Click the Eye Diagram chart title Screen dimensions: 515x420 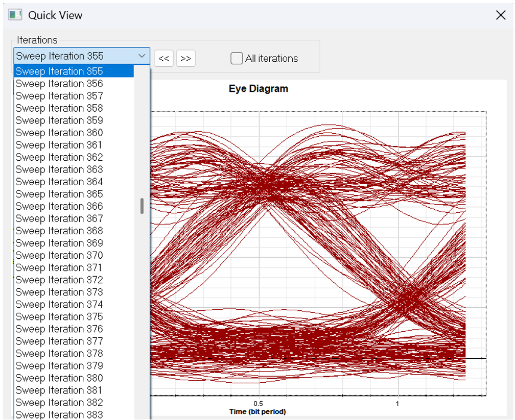tap(258, 89)
